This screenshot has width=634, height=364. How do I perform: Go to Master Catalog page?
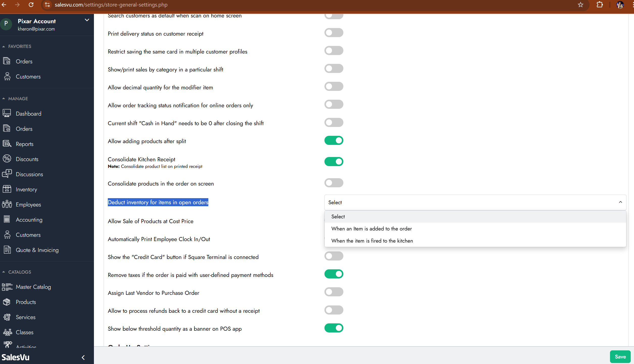(x=33, y=287)
